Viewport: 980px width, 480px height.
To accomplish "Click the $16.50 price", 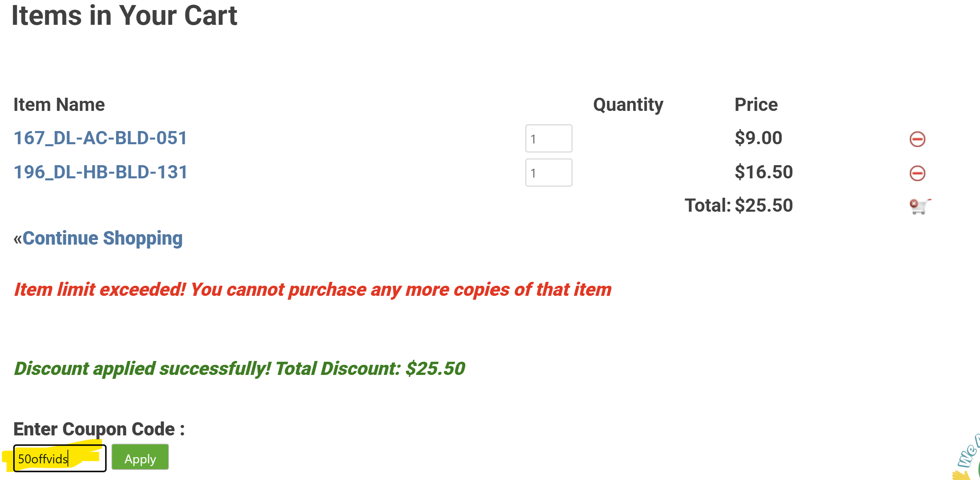I will point(763,173).
